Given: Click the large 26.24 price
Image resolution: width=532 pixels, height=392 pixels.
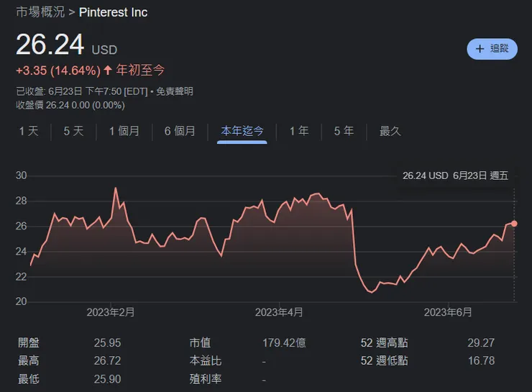Looking at the screenshot, I should pyautogui.click(x=50, y=45).
